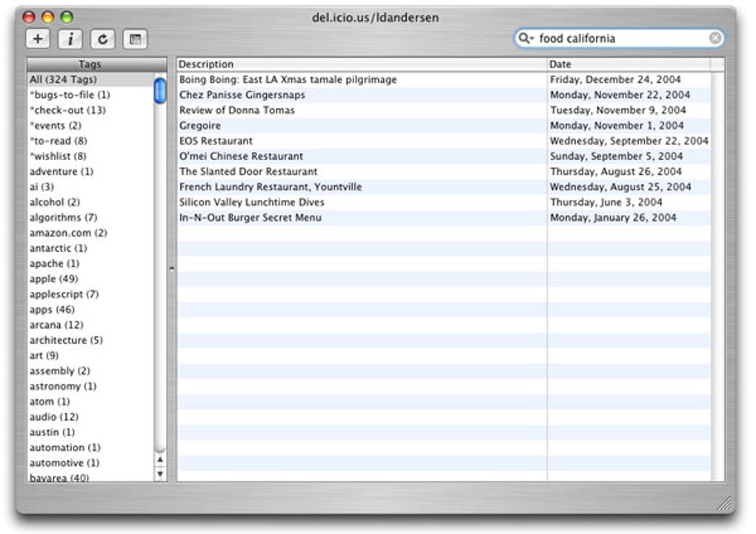The width and height of the screenshot is (756, 534).
Task: Select the 'apple (49)' tag
Action: [90, 279]
